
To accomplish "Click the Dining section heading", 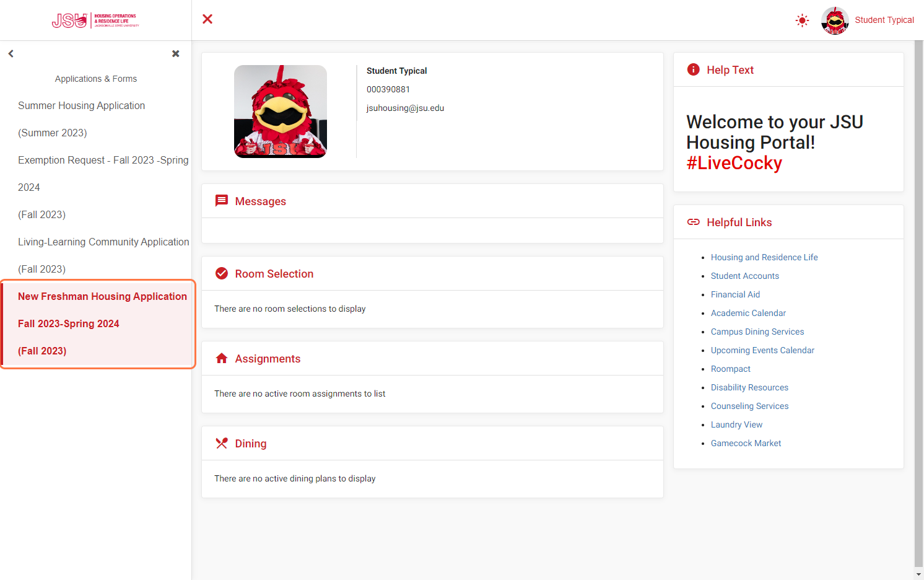I will pos(251,444).
